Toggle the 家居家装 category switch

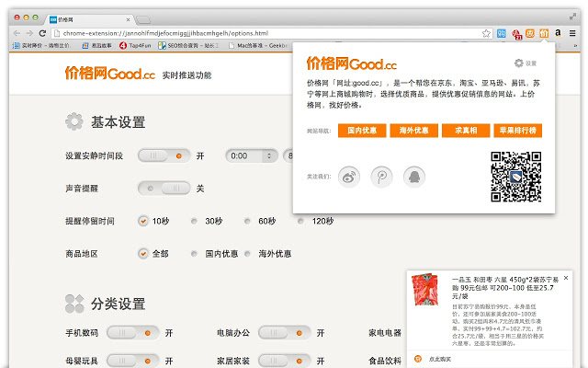click(284, 361)
